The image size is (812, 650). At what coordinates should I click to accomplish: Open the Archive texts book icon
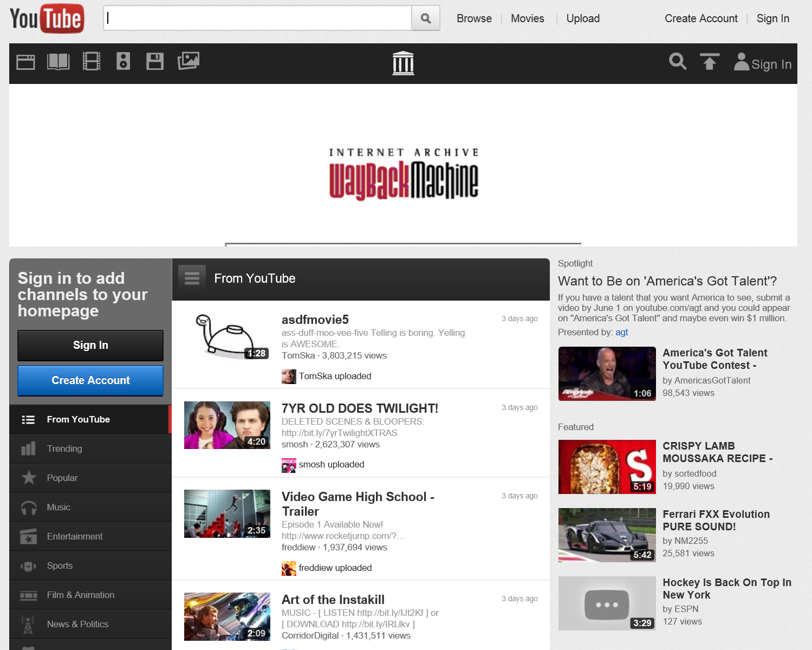(x=59, y=62)
